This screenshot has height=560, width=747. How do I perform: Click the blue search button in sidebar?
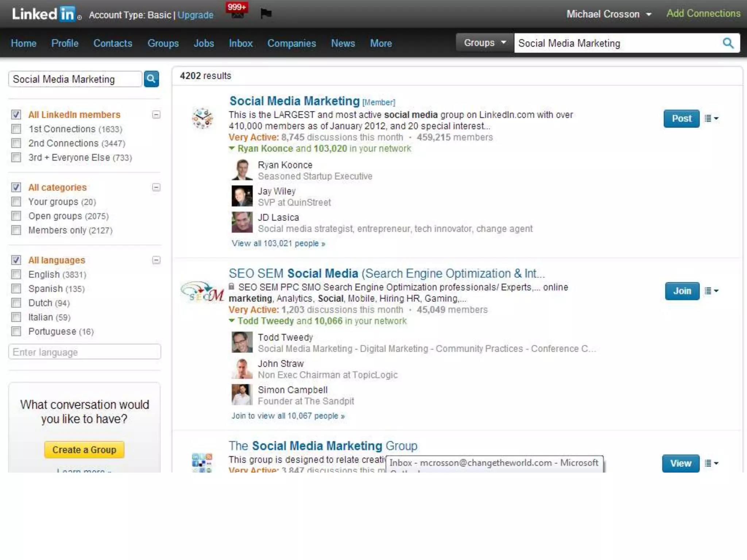pyautogui.click(x=151, y=79)
